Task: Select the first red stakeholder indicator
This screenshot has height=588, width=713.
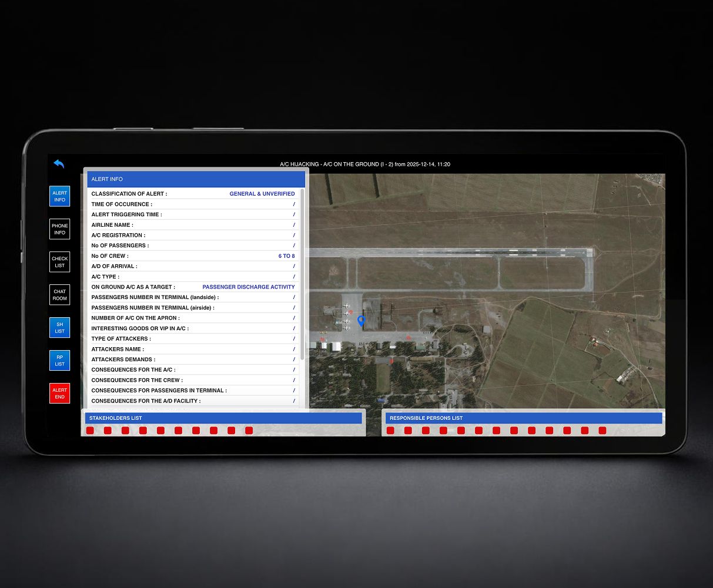Action: pyautogui.click(x=90, y=431)
